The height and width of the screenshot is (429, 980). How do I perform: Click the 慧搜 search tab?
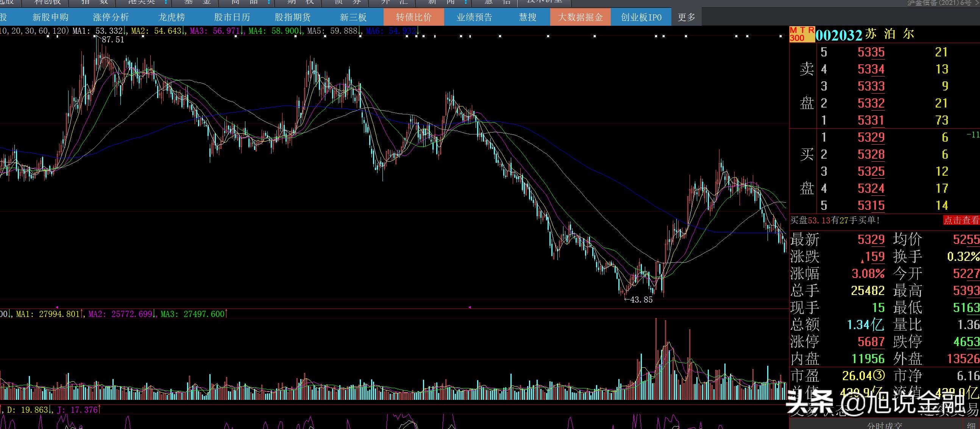pos(527,17)
